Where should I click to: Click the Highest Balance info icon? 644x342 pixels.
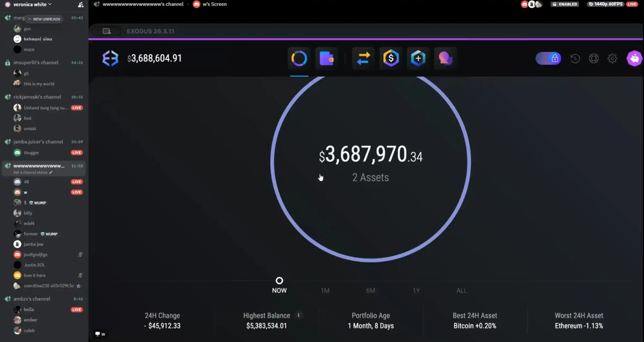click(298, 315)
